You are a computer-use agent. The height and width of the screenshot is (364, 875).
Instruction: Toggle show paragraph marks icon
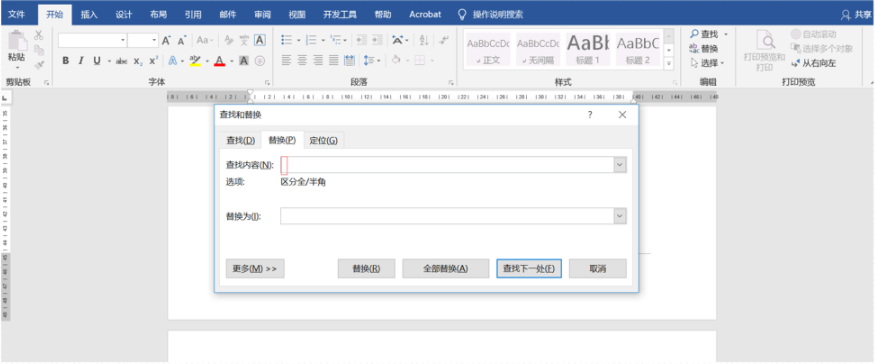tap(444, 40)
